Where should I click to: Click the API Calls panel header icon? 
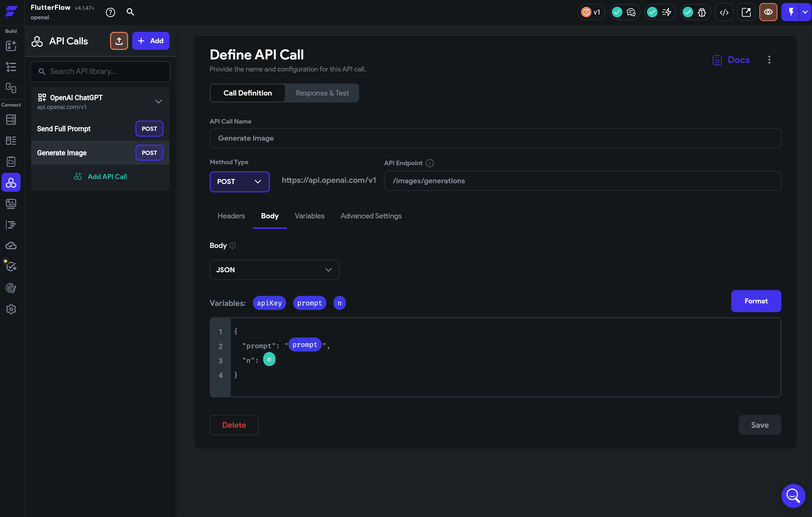tap(37, 41)
